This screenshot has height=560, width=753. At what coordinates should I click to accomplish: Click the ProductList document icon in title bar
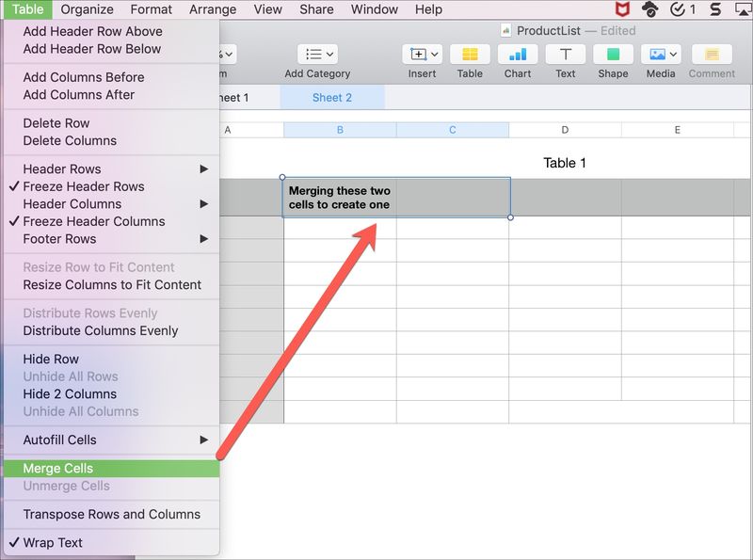pos(505,31)
